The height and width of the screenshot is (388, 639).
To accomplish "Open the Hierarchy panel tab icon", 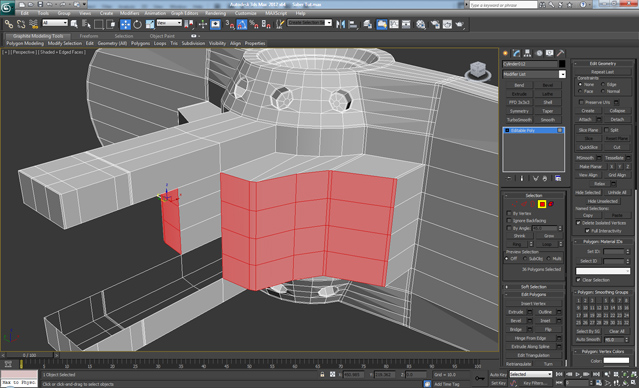I will tap(527, 53).
